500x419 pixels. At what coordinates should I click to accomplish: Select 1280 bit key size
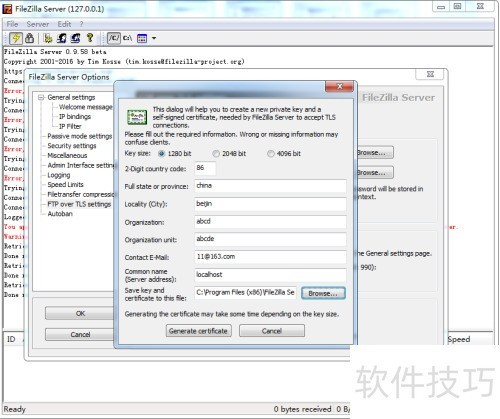(162, 154)
